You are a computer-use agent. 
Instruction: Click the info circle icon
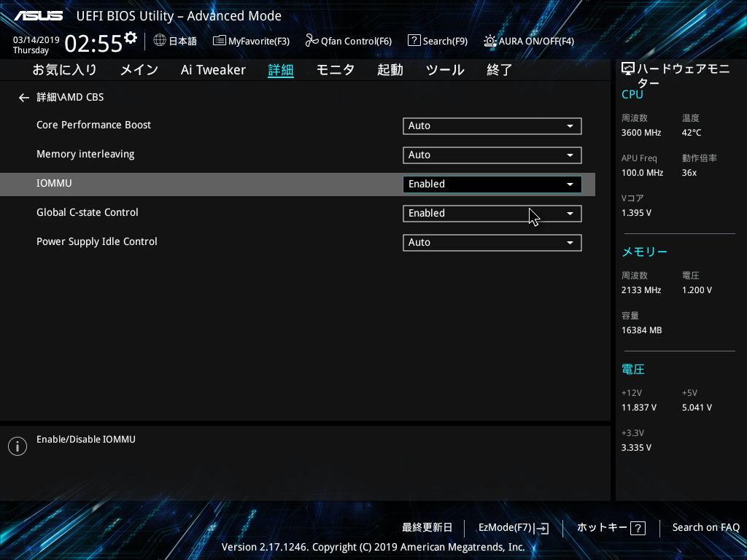pyautogui.click(x=18, y=446)
